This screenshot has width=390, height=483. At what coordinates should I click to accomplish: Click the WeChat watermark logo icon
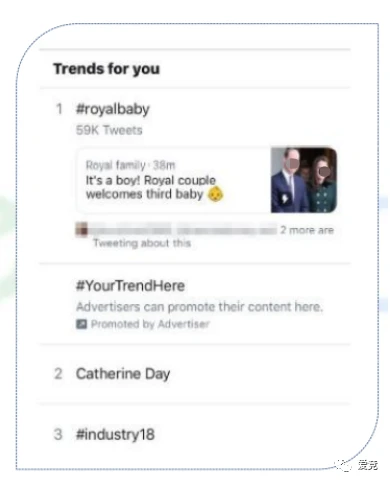pyautogui.click(x=343, y=465)
